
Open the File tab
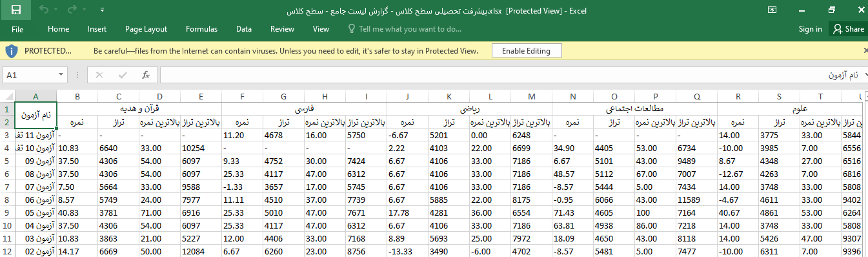point(17,29)
